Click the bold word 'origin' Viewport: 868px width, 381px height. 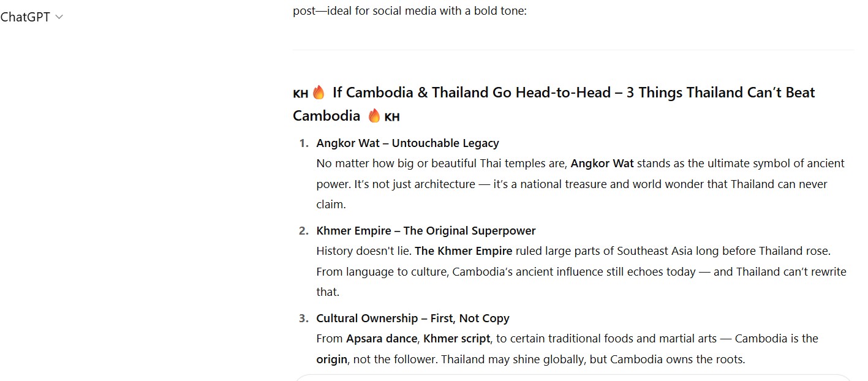click(x=331, y=360)
